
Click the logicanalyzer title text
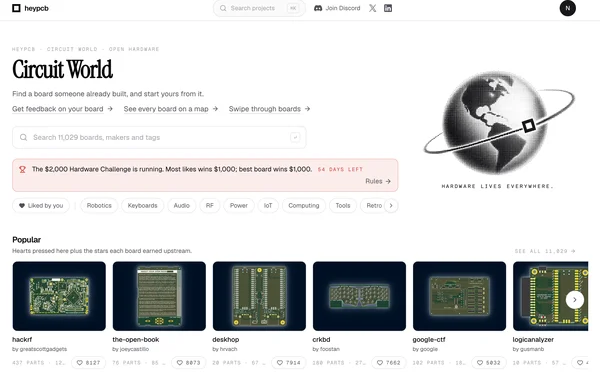533,339
